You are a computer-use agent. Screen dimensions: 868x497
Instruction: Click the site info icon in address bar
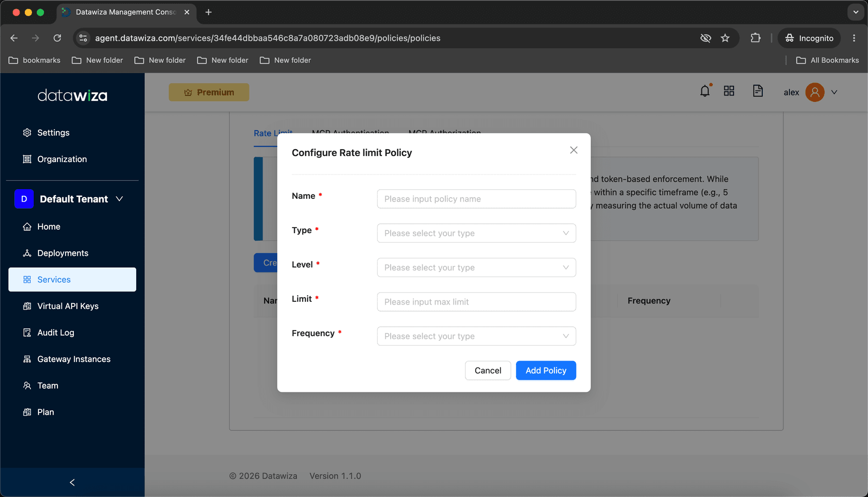point(83,38)
